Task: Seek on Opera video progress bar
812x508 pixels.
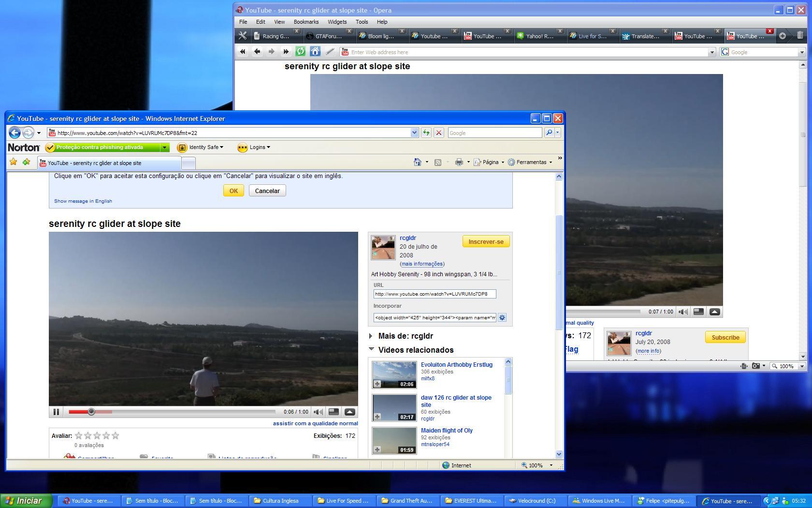Action: pos(603,312)
